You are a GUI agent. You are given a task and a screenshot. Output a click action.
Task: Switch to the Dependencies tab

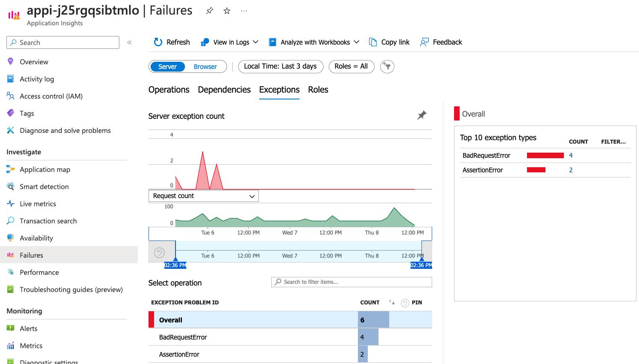[x=224, y=90]
